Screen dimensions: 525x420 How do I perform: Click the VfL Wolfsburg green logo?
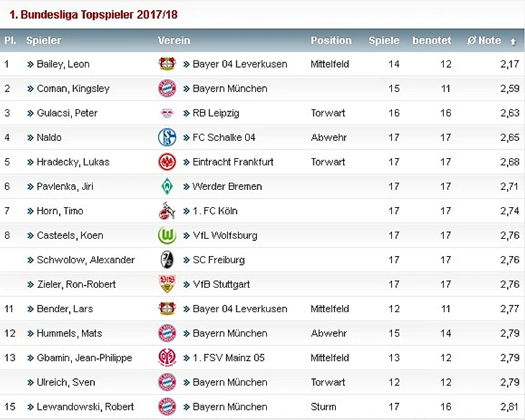coord(167,235)
